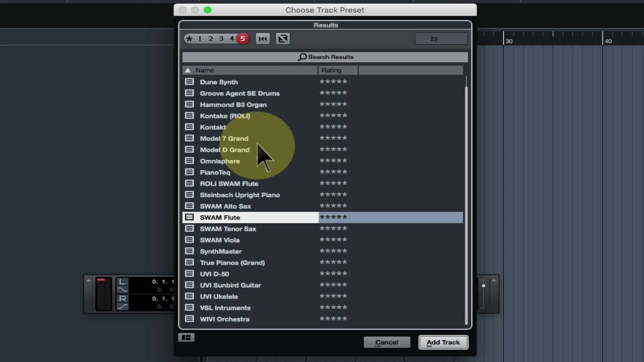Click the magnifier icon in Search Results
This screenshot has width=644, height=362.
pyautogui.click(x=302, y=57)
